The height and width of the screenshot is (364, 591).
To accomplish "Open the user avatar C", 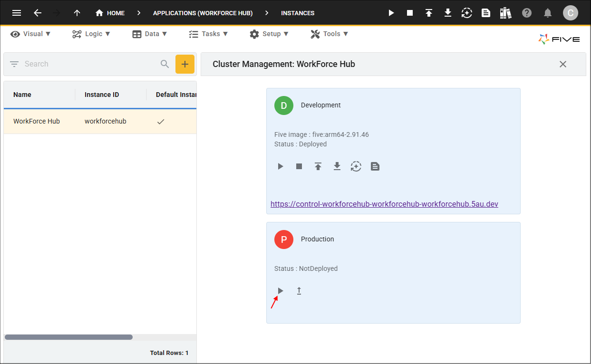I will (x=571, y=13).
